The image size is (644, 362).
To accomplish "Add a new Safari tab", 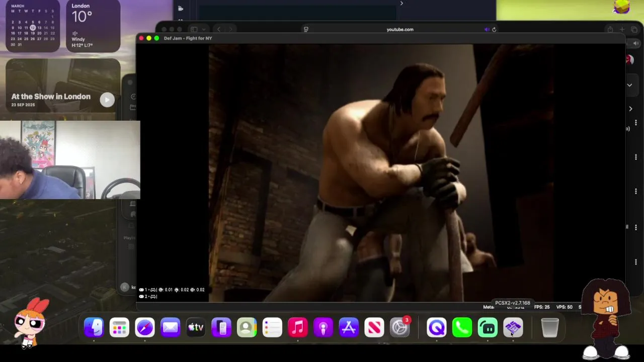I will 622,30.
